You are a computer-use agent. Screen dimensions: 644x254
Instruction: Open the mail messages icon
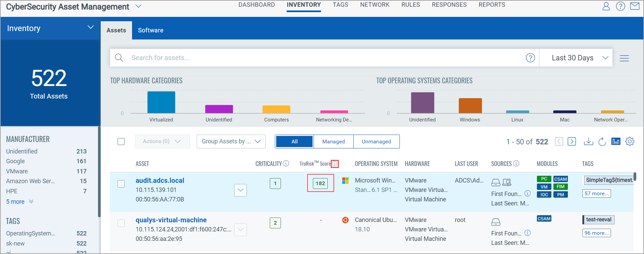(635, 6)
